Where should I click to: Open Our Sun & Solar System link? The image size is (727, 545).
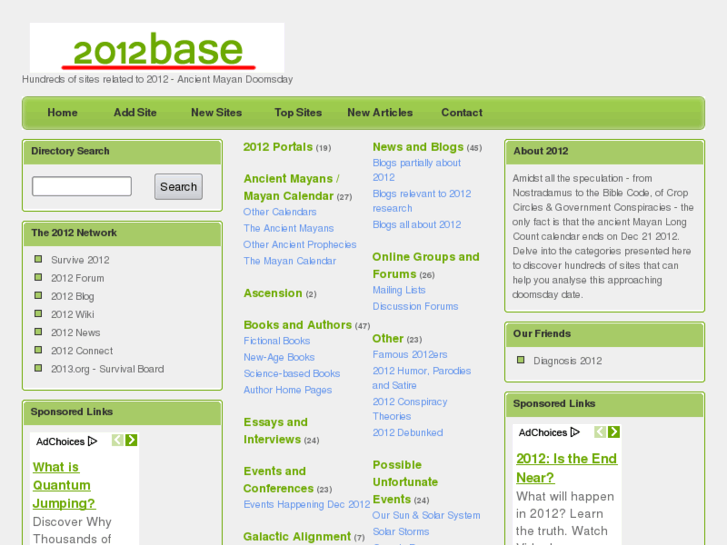(426, 515)
